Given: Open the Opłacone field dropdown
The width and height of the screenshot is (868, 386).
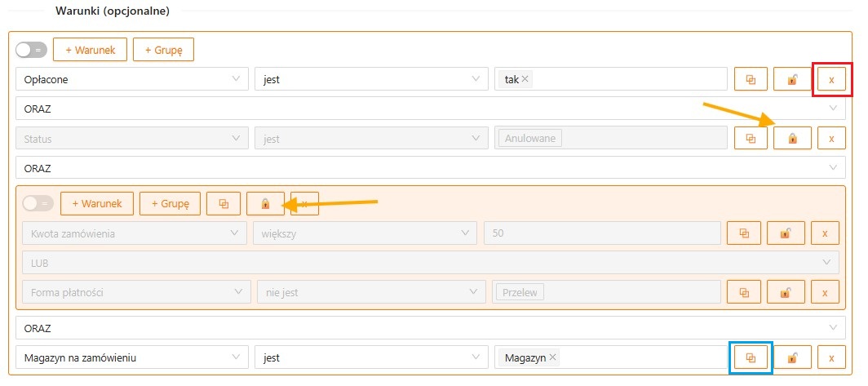Looking at the screenshot, I should pyautogui.click(x=131, y=79).
